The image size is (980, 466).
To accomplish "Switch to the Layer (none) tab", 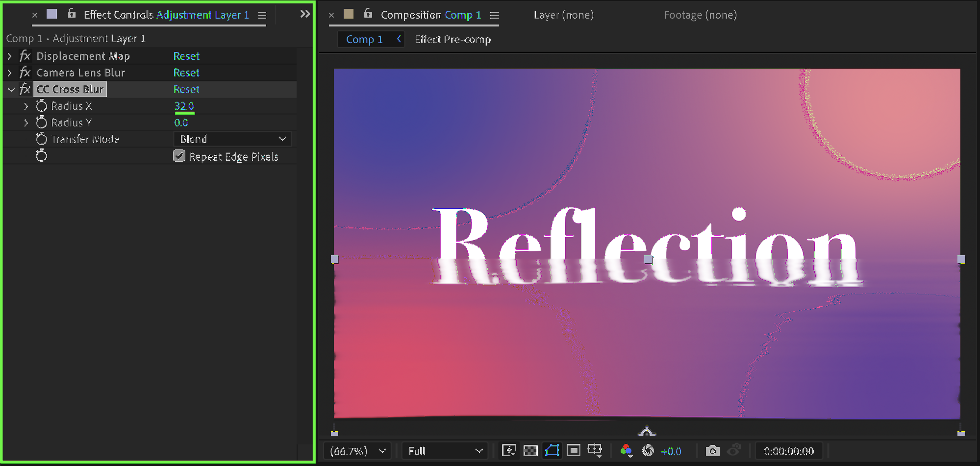I will [563, 15].
